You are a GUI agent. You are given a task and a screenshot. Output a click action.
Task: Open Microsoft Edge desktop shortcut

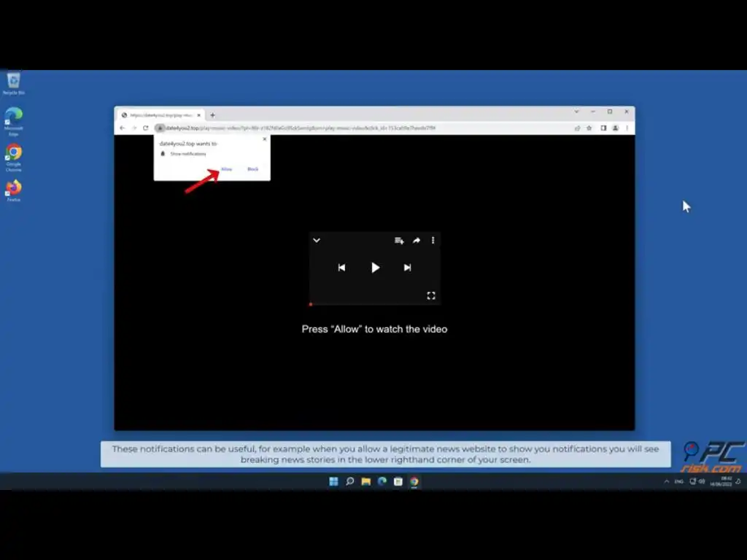[13, 122]
